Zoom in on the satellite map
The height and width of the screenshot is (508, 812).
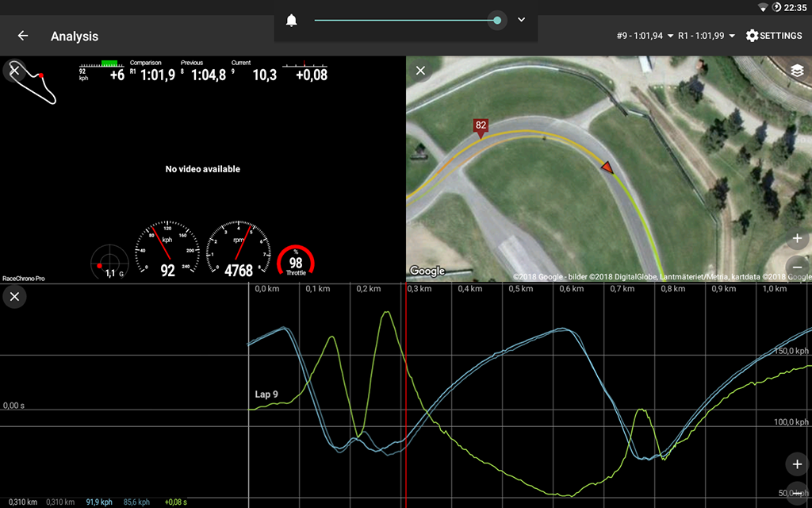pos(797,239)
